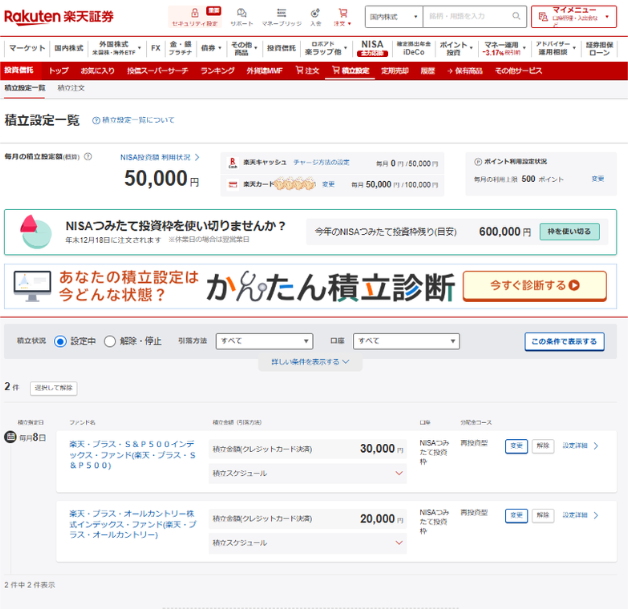Click the question icon by 積立設定一覧について
Image resolution: width=628 pixels, height=609 pixels.
coord(96,120)
